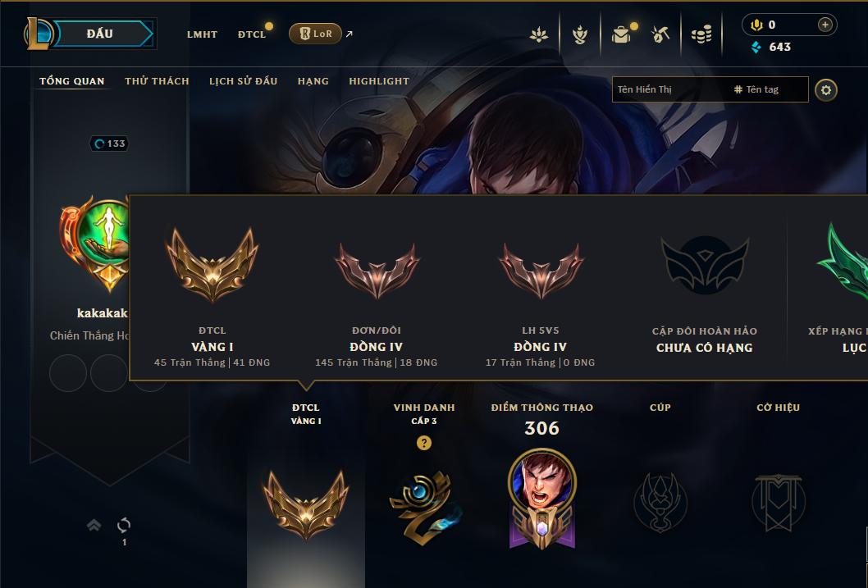Open the Store coins icon
The width and height of the screenshot is (868, 588).
tap(701, 34)
